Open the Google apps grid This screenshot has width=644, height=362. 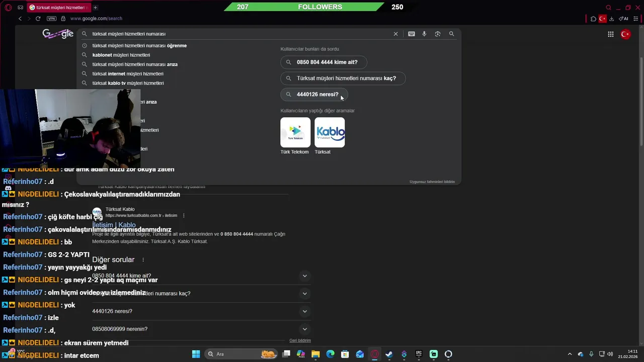[611, 34]
